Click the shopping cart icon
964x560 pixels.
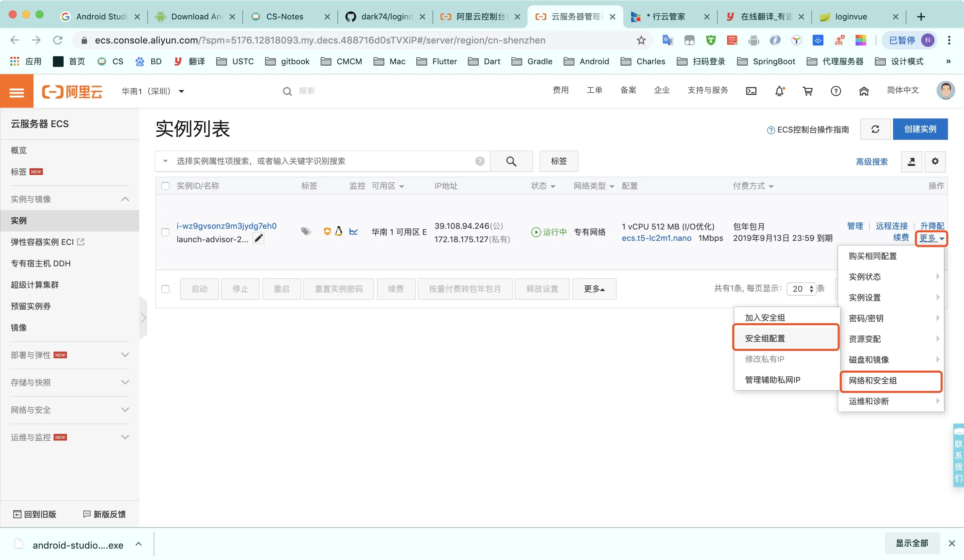click(808, 91)
